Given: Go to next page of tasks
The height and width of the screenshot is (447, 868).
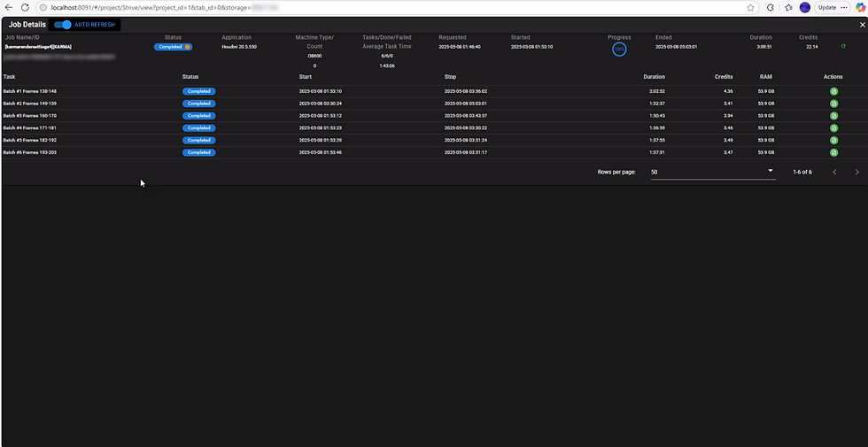Looking at the screenshot, I should 857,172.
